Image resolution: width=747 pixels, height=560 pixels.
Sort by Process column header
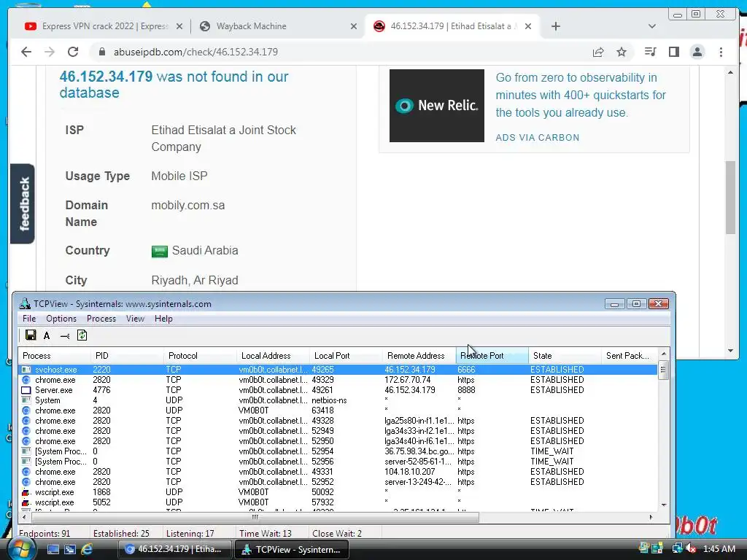point(55,356)
